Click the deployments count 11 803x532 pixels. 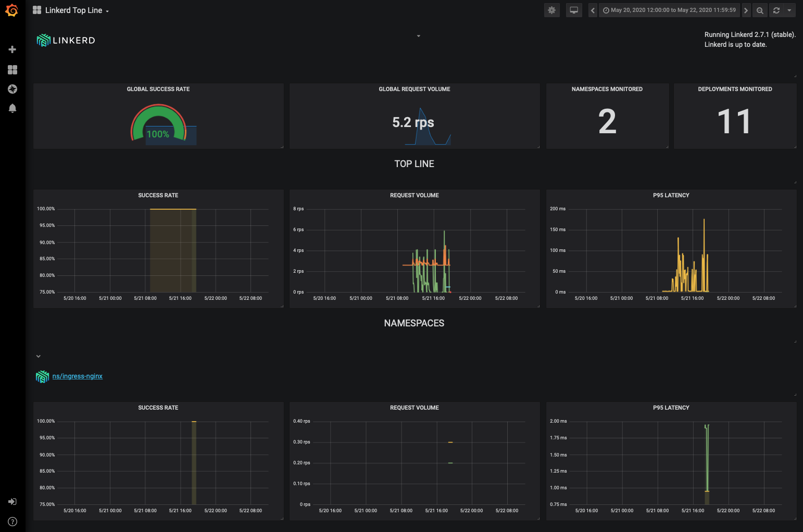click(x=734, y=121)
